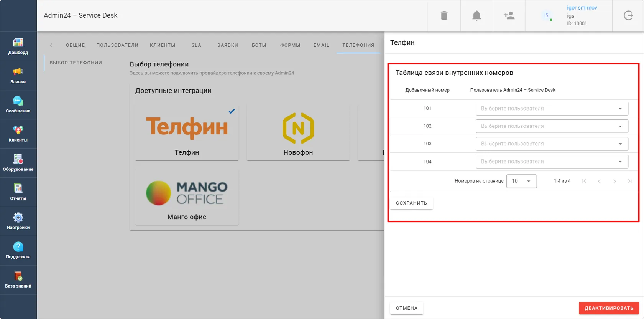Switch to the БОТЫ tab
The width and height of the screenshot is (644, 319).
259,45
